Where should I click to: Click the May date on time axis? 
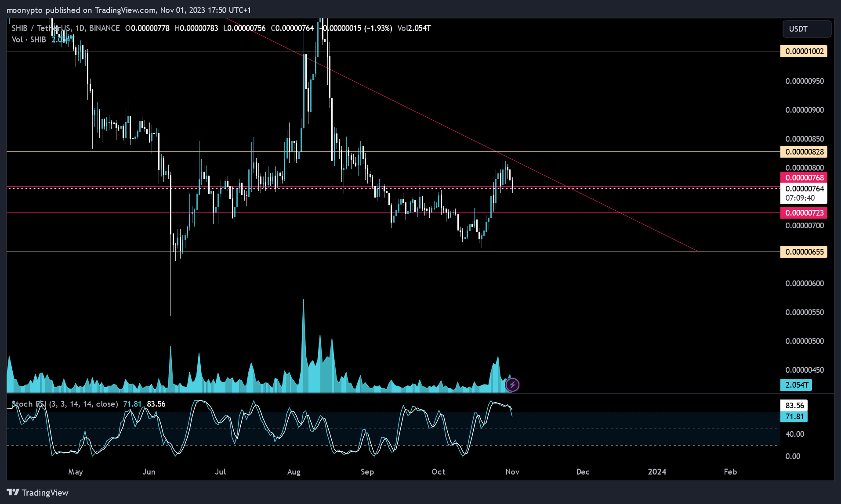pyautogui.click(x=76, y=472)
